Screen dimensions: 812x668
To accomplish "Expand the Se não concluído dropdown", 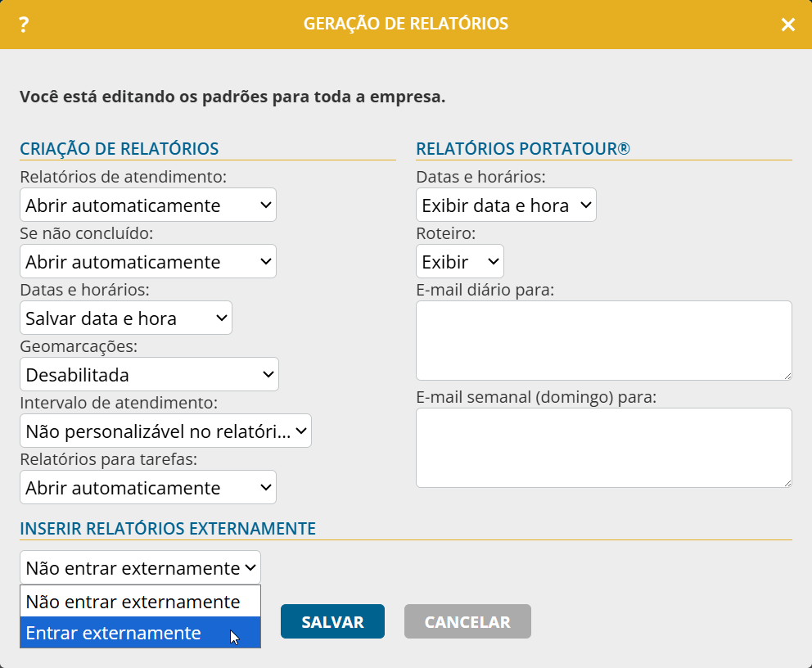I will pos(147,262).
